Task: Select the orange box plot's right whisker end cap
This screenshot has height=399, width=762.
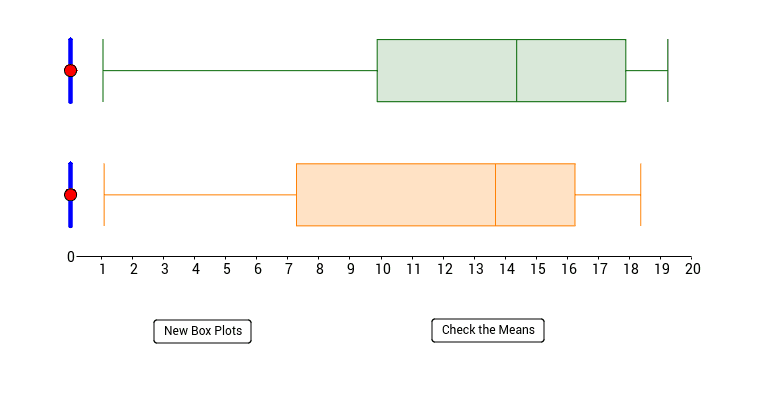Action: [x=641, y=195]
